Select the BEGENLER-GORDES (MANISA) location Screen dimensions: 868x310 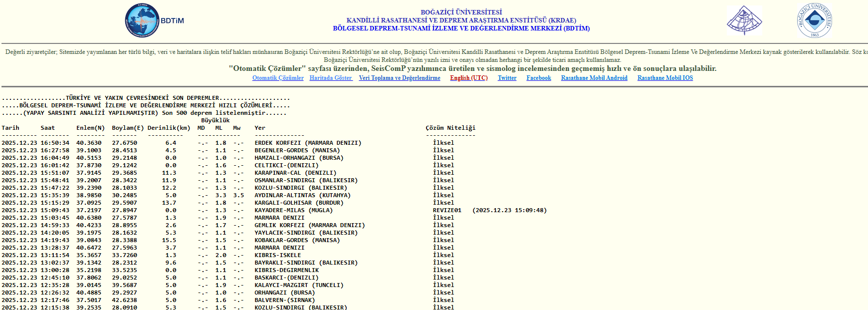297,150
